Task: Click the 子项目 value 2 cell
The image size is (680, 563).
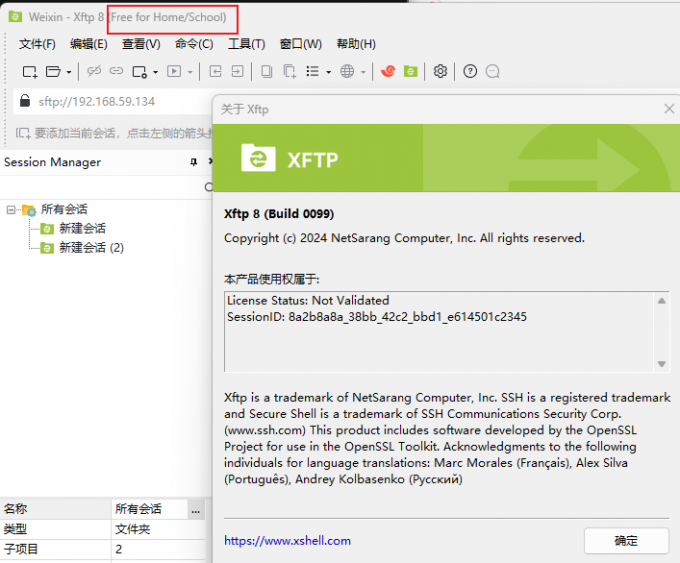Action: (158, 550)
